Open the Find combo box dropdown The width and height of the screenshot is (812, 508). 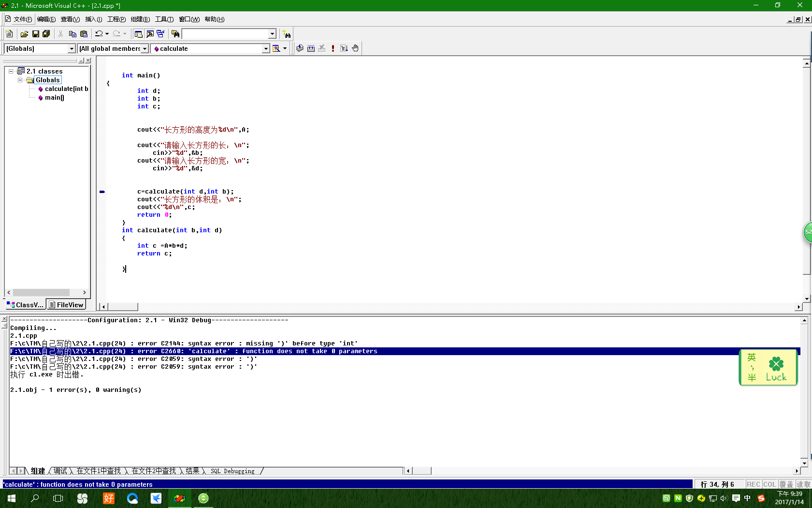click(x=272, y=34)
